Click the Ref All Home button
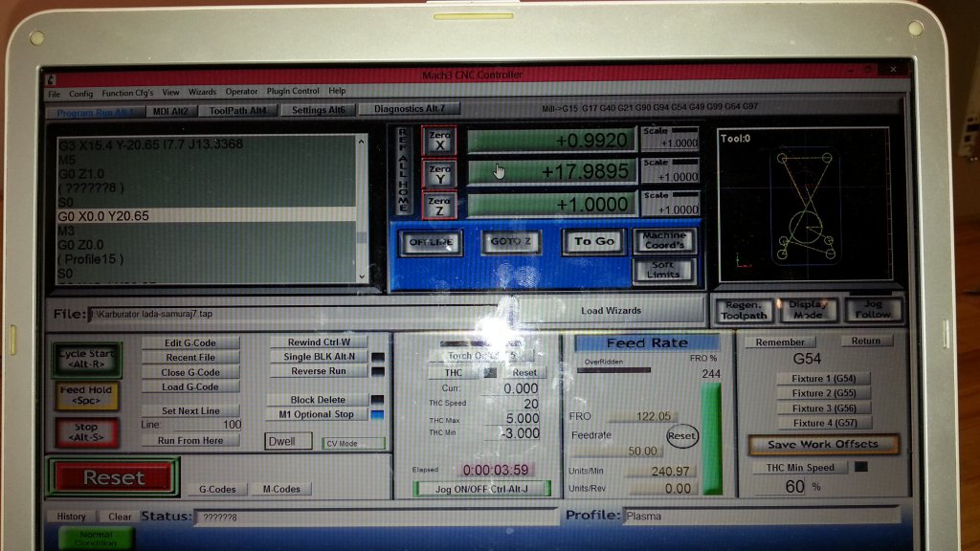This screenshot has width=980, height=551. (x=403, y=170)
